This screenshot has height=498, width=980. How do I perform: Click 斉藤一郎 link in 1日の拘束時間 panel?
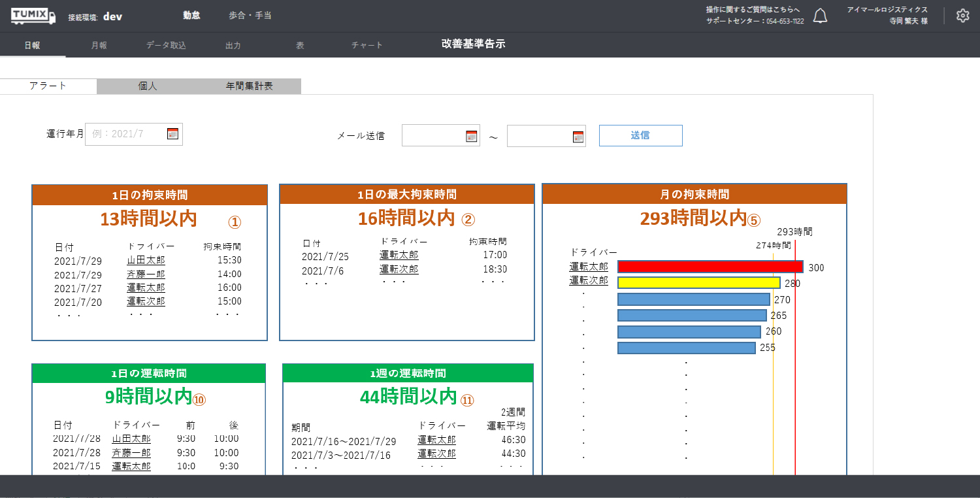[146, 274]
